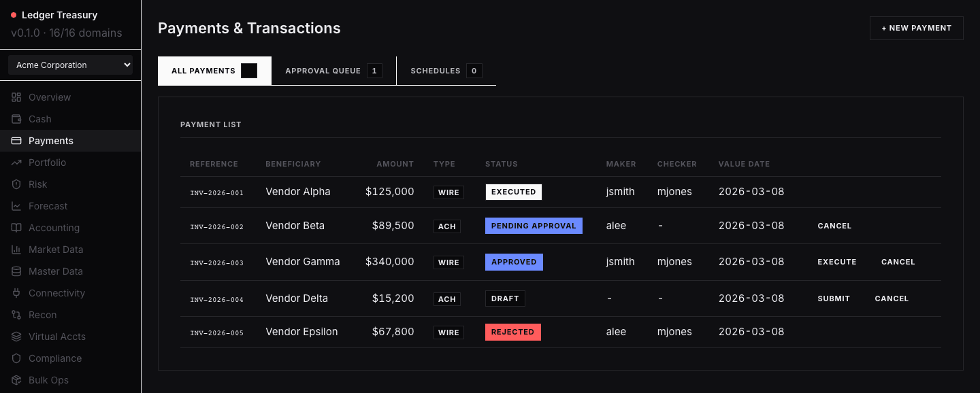Click the Compliance shield icon
The image size is (980, 393).
16,358
